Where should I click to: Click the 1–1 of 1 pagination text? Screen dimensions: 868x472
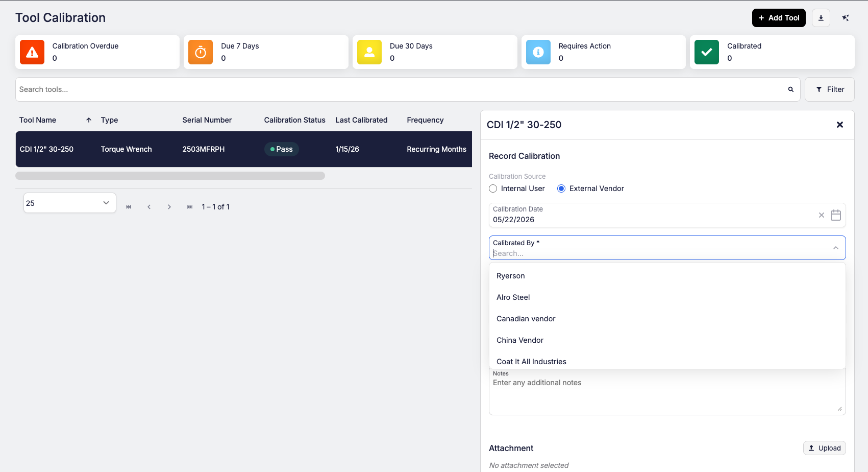point(216,207)
